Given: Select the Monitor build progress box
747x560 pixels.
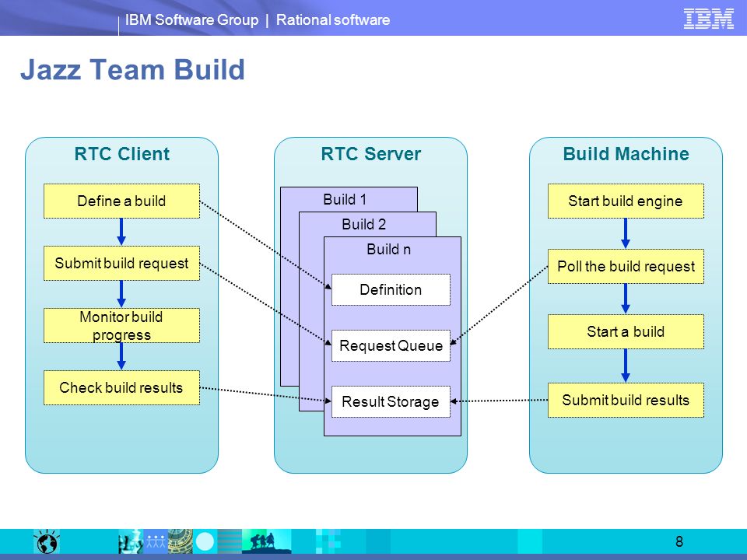Looking at the screenshot, I should [121, 325].
